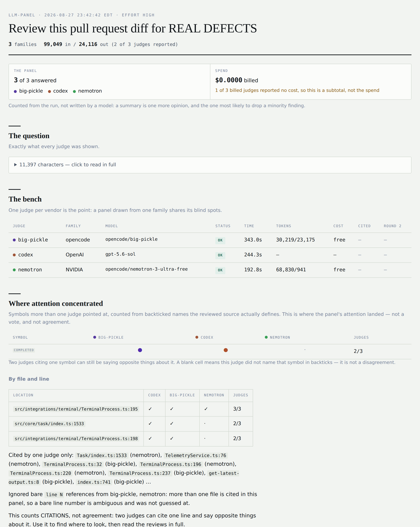Click the 343.0s time value
420x527 pixels.
point(253,240)
